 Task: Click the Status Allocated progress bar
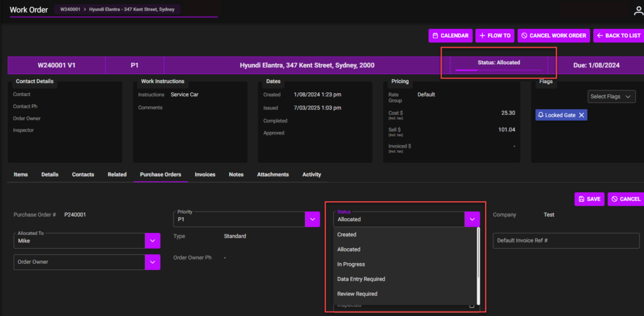(498, 70)
